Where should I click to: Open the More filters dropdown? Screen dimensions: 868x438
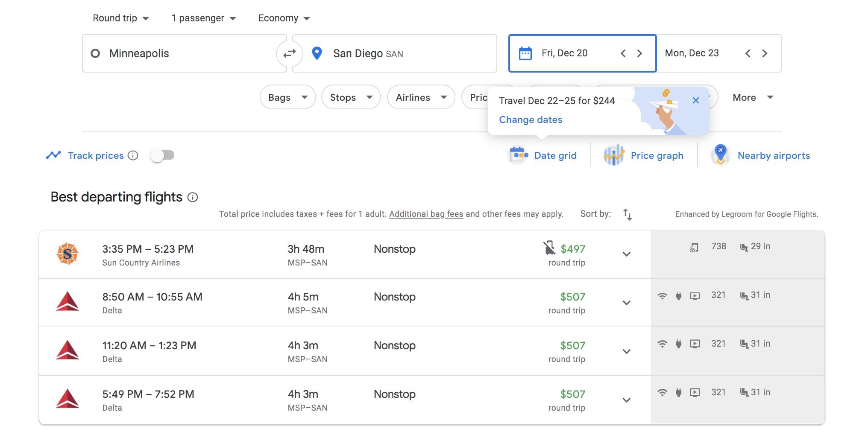pos(753,97)
